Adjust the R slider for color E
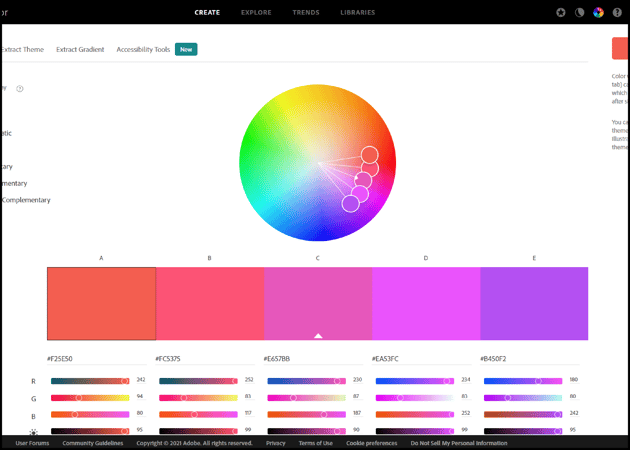 [523, 381]
